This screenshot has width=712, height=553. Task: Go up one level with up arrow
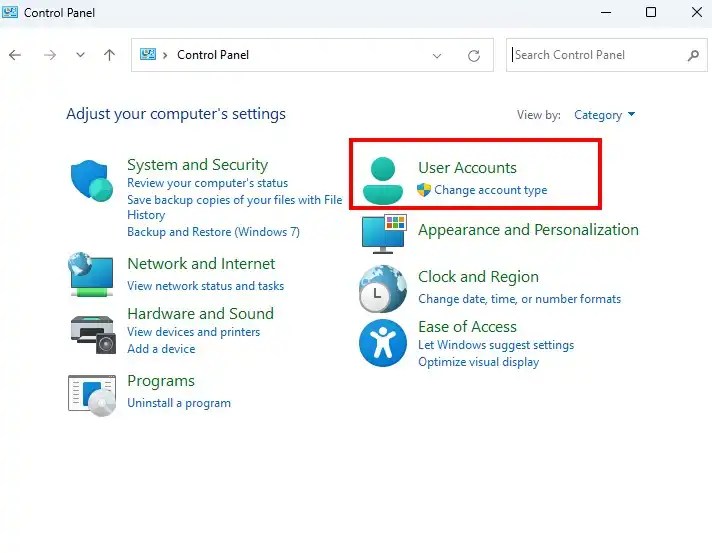[109, 55]
